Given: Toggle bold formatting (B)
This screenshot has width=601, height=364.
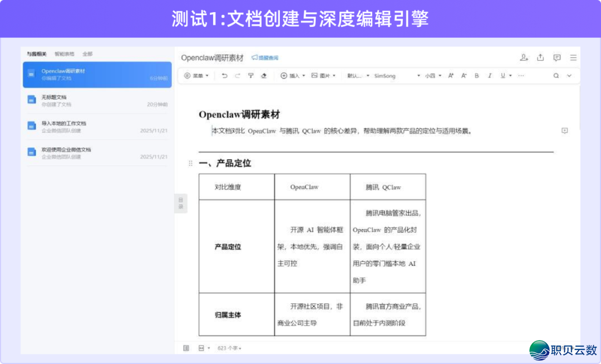Looking at the screenshot, I should [x=476, y=76].
